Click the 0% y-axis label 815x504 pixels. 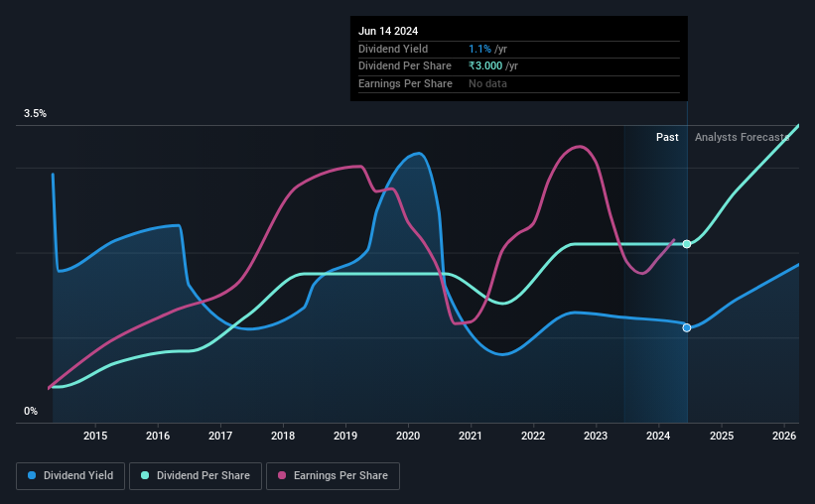click(31, 412)
